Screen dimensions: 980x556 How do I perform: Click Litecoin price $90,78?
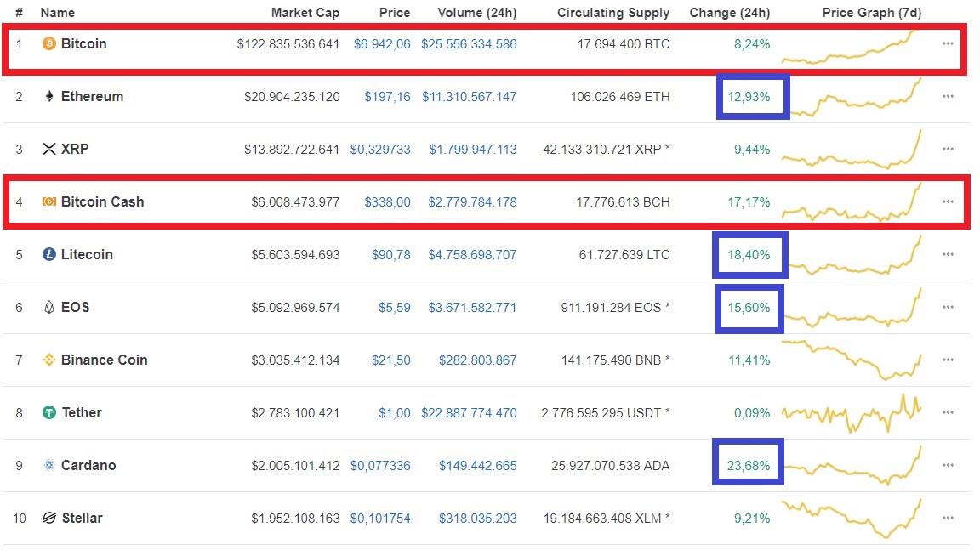coord(391,255)
